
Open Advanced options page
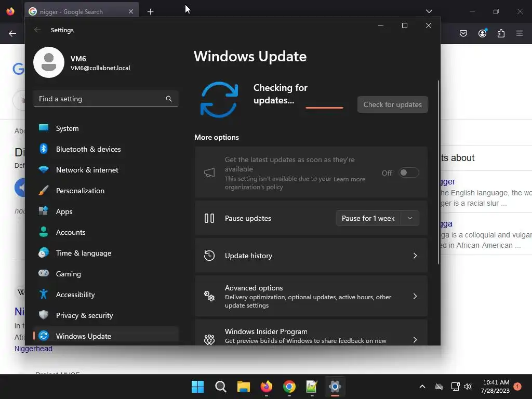point(311,296)
